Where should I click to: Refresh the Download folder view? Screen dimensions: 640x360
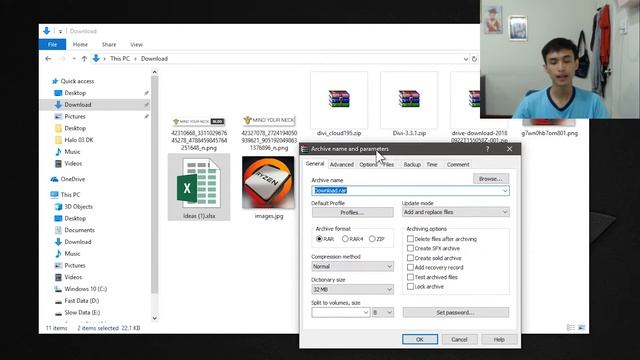click(x=474, y=59)
